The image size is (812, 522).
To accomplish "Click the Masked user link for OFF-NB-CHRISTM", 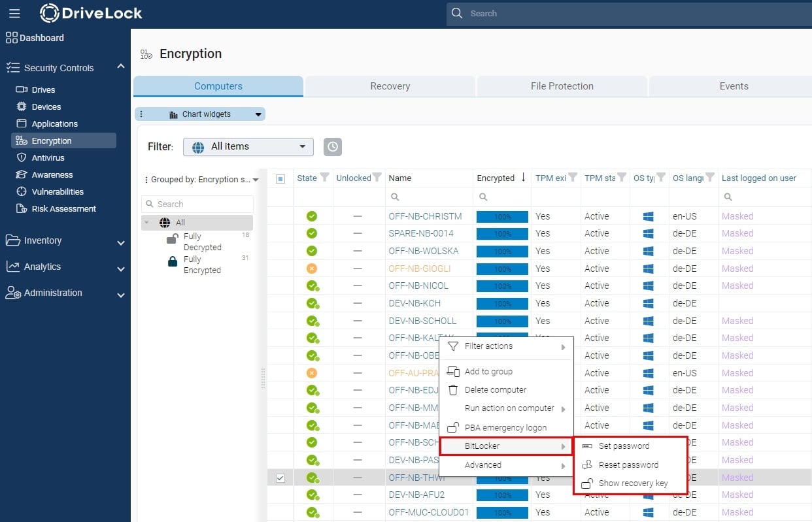I will 737,216.
